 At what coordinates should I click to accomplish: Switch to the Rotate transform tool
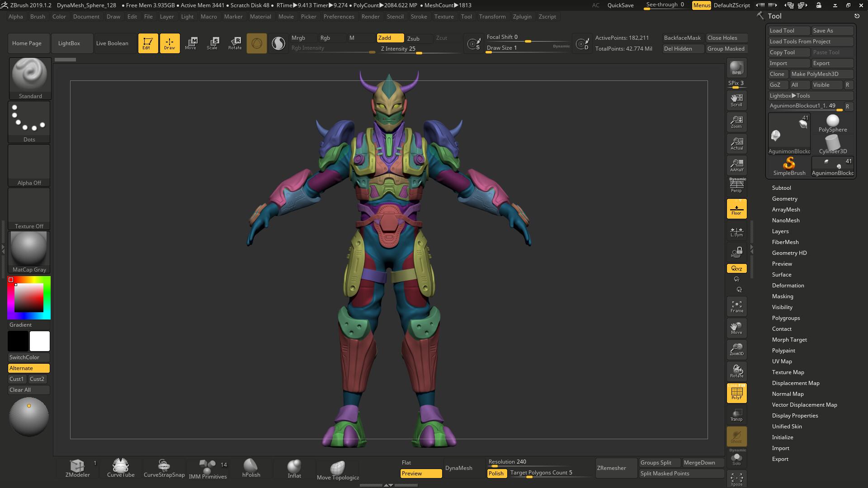[235, 43]
